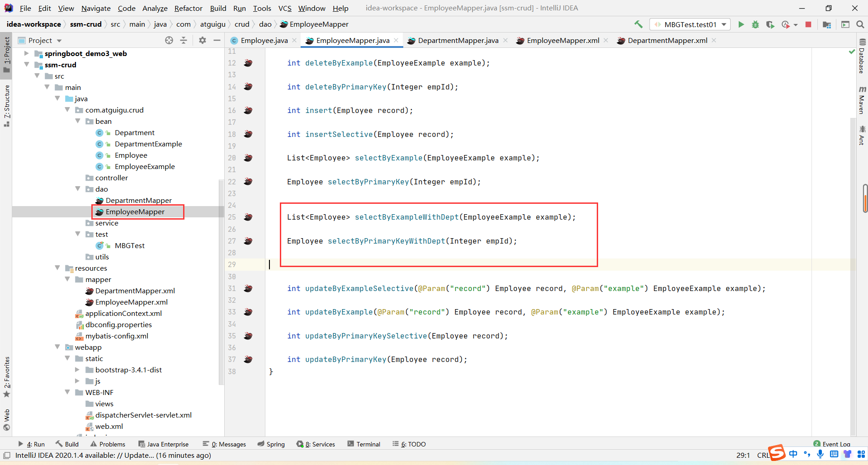Open the Refactor menu
The image size is (868, 465).
click(188, 8)
